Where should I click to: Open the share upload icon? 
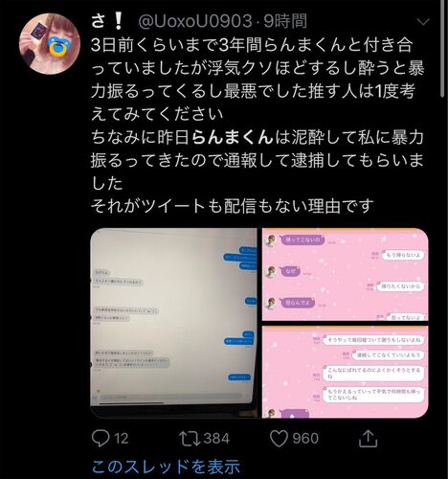(369, 438)
